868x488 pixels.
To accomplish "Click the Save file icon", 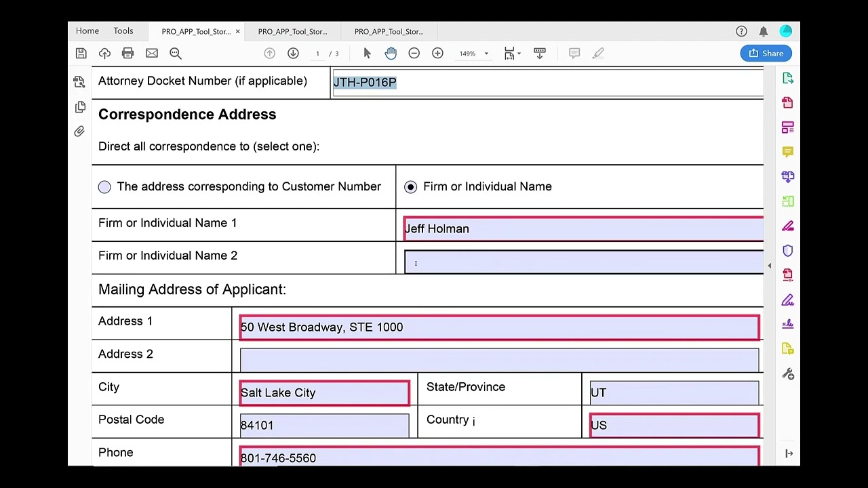I will tap(81, 54).
